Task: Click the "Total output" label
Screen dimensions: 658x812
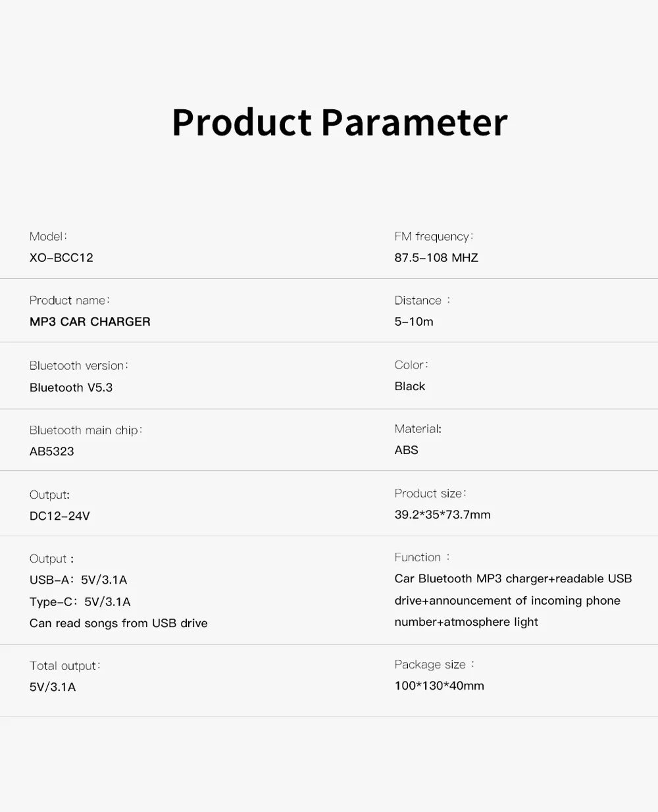Action: pos(64,666)
